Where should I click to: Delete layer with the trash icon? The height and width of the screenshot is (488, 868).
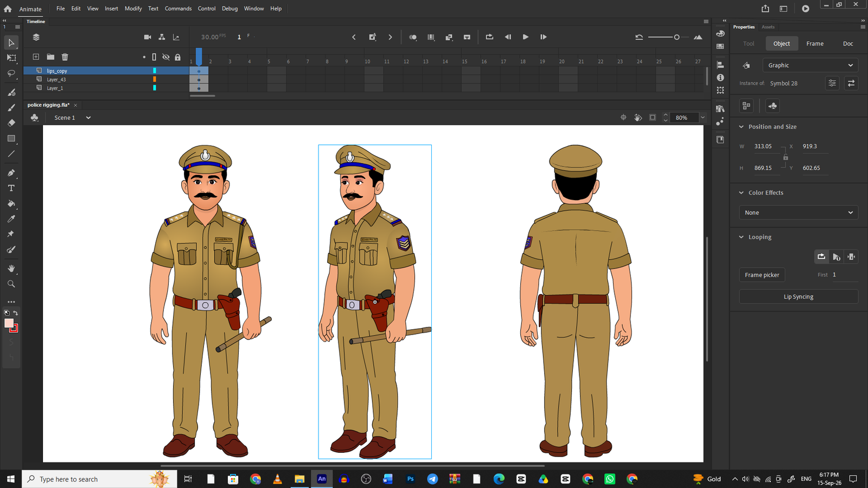point(65,57)
